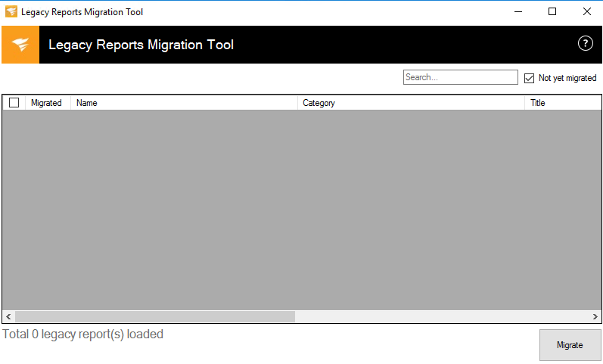
Task: Click the orange SolarWinds logo in header
Action: point(20,45)
